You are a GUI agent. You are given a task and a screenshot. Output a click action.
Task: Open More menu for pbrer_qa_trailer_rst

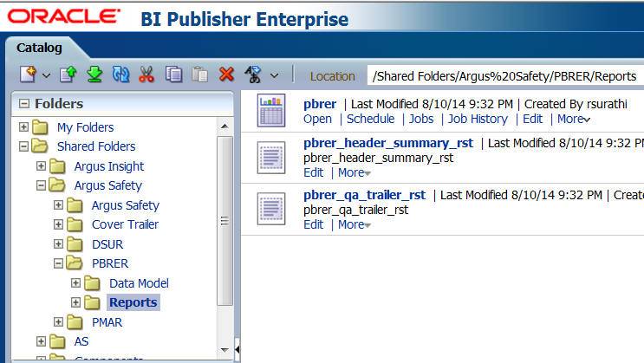(x=354, y=225)
